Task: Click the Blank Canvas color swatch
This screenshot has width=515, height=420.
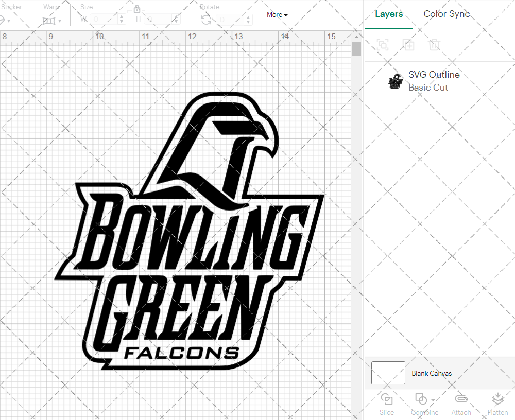Action: tap(388, 373)
